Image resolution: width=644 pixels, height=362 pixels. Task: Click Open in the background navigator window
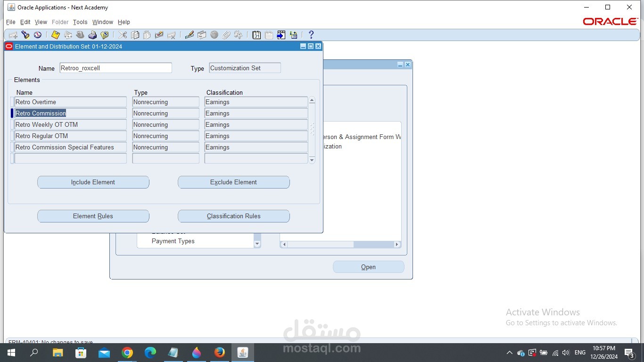(x=369, y=267)
